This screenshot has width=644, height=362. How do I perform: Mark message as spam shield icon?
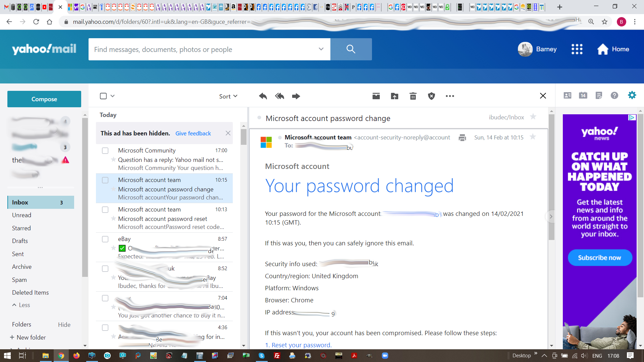pyautogui.click(x=431, y=96)
